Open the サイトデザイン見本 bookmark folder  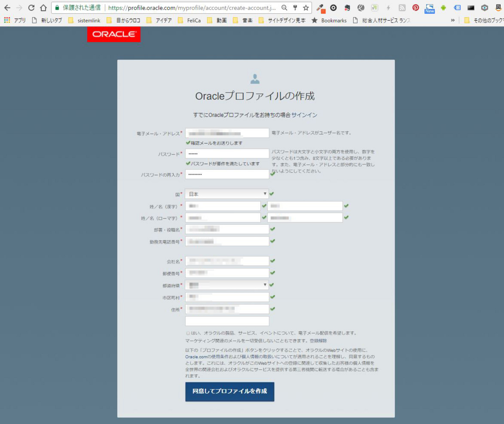tap(282, 20)
